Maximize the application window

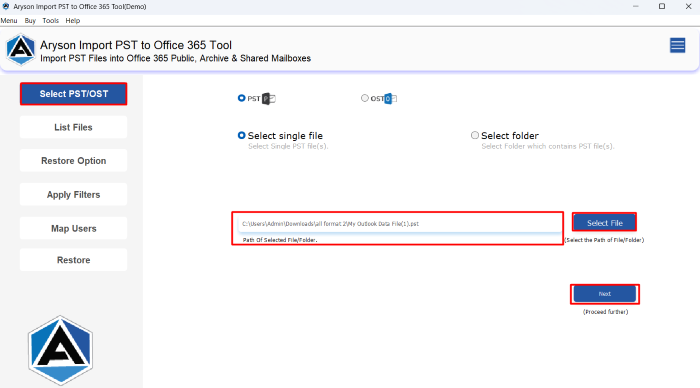(662, 6)
